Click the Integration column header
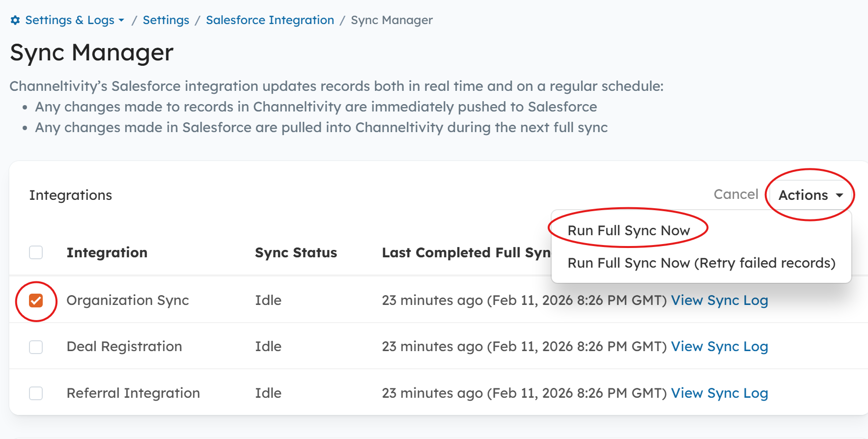The image size is (868, 439). pyautogui.click(x=107, y=252)
